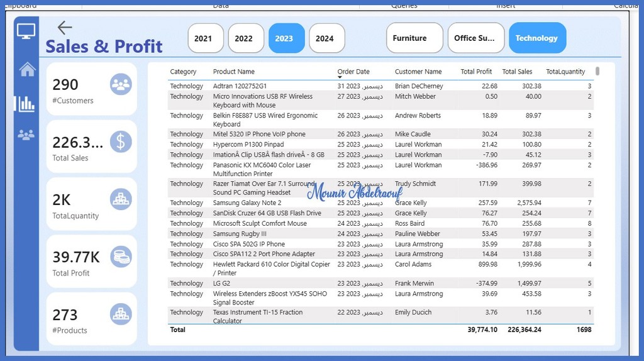
Task: Click the Cisco SPA 502G IP Phone cell
Action: 249,243
